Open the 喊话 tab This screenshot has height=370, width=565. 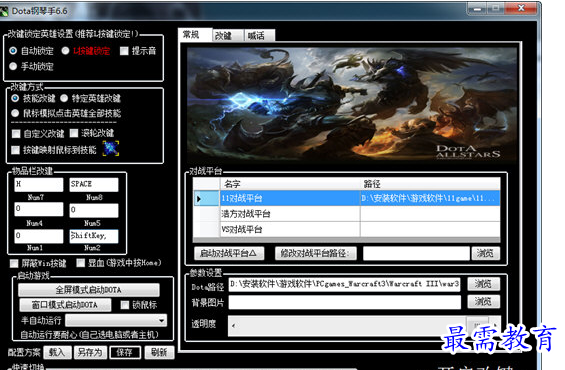tap(259, 36)
